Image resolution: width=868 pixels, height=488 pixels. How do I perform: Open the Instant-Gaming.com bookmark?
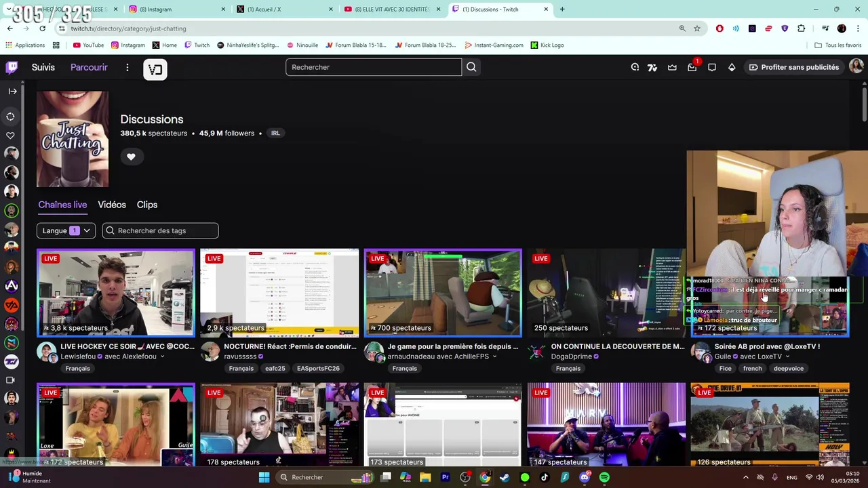tap(494, 45)
